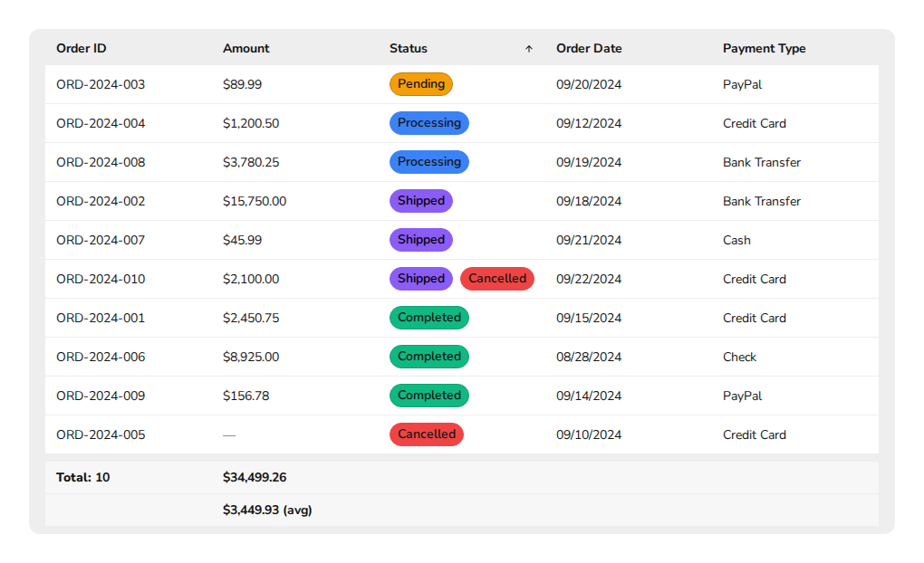The width and height of the screenshot is (924, 563).
Task: Click the Total: 10 summary cell
Action: [81, 477]
